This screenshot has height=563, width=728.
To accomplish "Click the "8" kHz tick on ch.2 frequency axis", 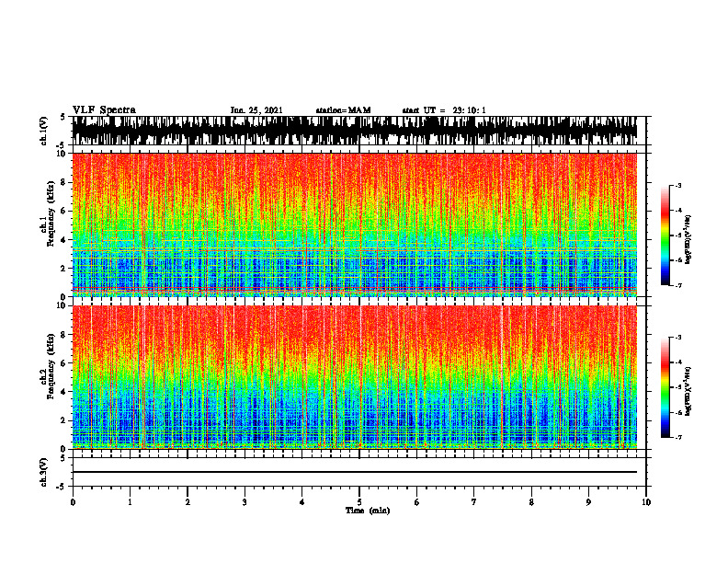I will pos(64,335).
